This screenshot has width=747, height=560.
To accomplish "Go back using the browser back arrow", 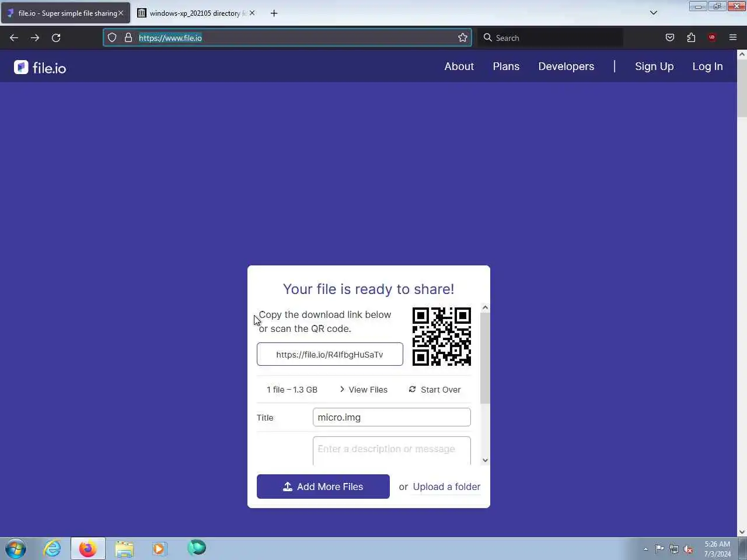I will pyautogui.click(x=14, y=38).
